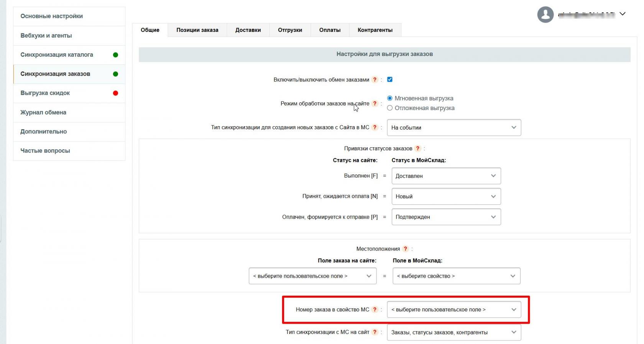644x344 pixels.
Task: Open site order field dropdown under Местоположения
Action: click(x=312, y=276)
